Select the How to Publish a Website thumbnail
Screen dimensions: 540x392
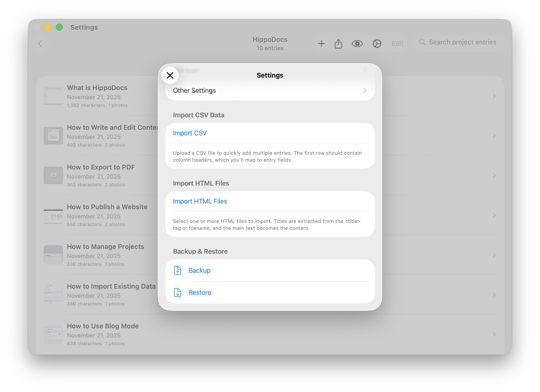pos(53,215)
